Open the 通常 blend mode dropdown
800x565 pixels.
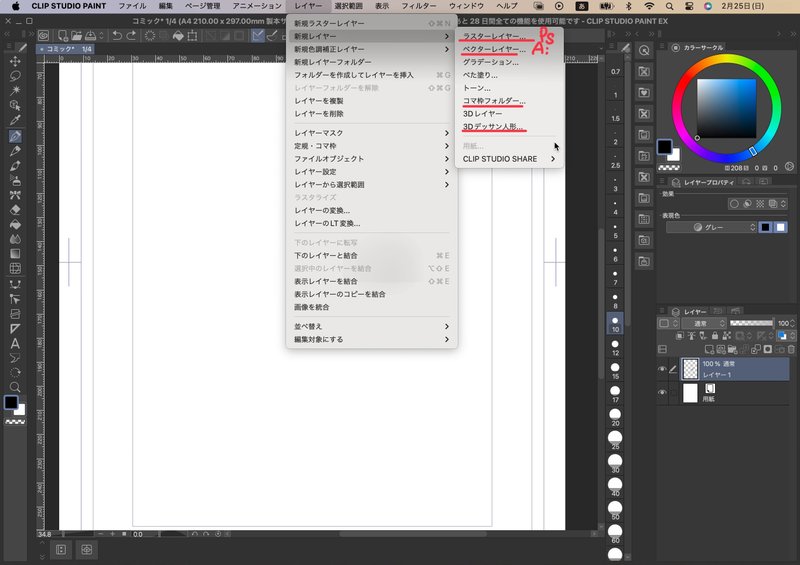point(704,323)
